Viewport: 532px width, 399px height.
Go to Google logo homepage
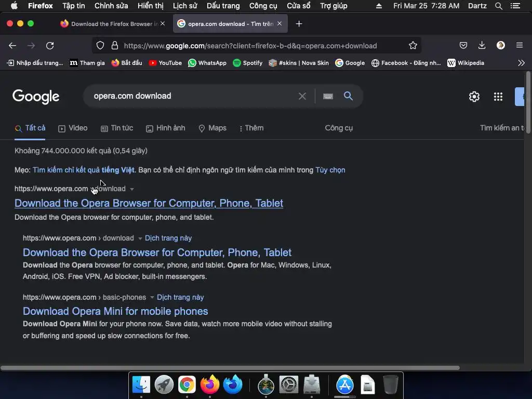[36, 97]
